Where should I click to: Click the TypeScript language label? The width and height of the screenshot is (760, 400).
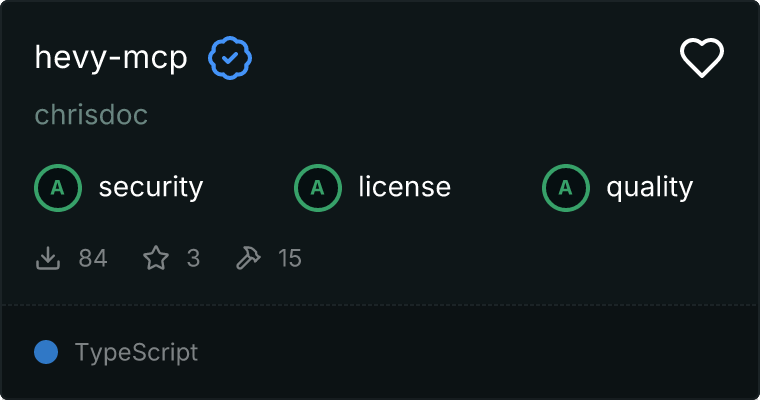tap(136, 352)
